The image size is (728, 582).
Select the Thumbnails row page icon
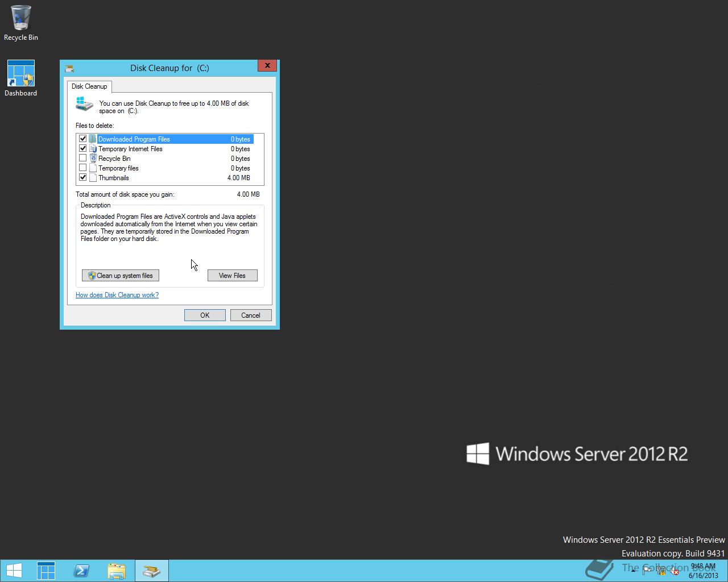pos(93,178)
